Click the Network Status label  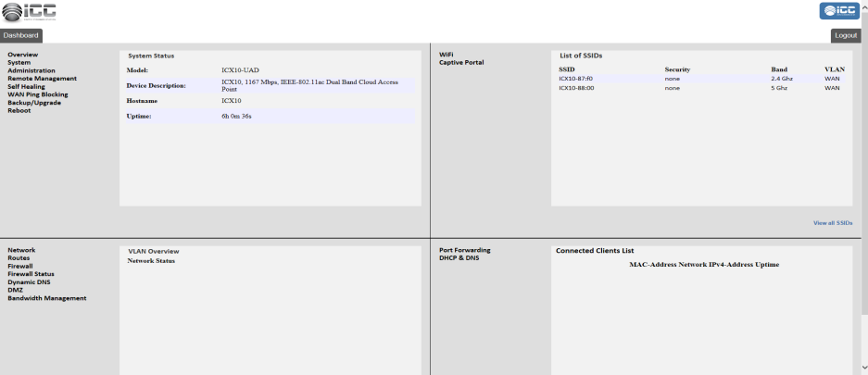151,260
